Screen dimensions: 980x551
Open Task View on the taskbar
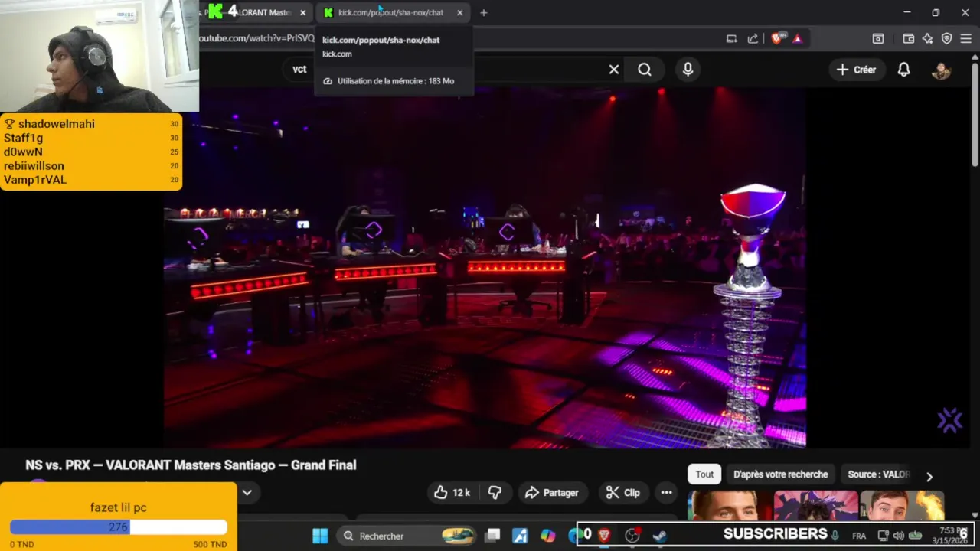493,536
